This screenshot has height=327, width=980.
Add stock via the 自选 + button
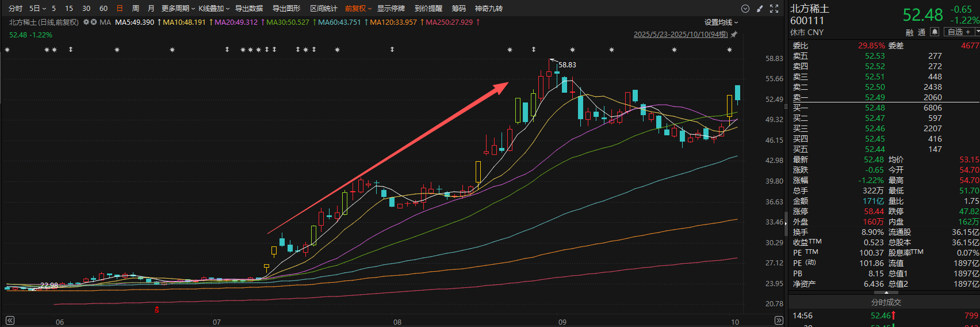959,32
